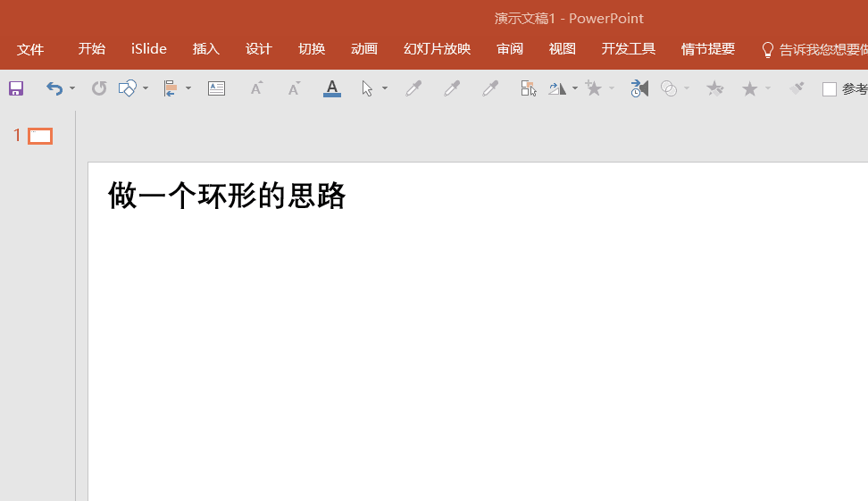Expand the Align objects dropdown arrow

[x=188, y=88]
